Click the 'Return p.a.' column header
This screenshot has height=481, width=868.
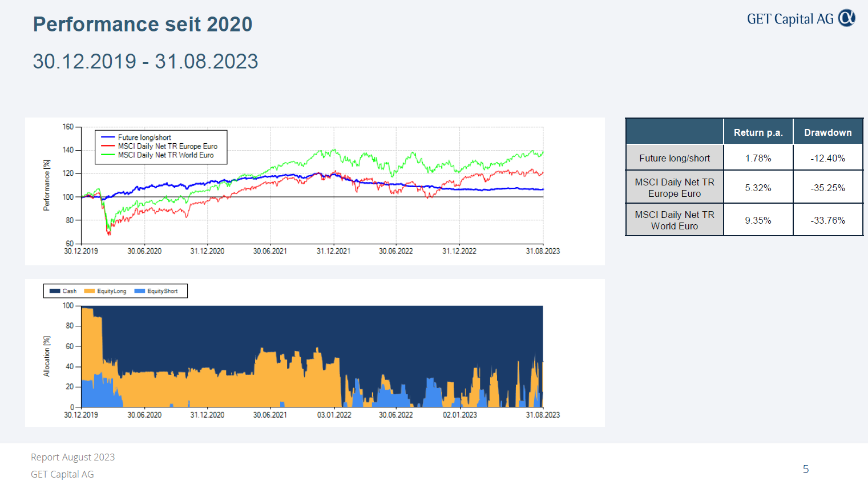pos(758,132)
